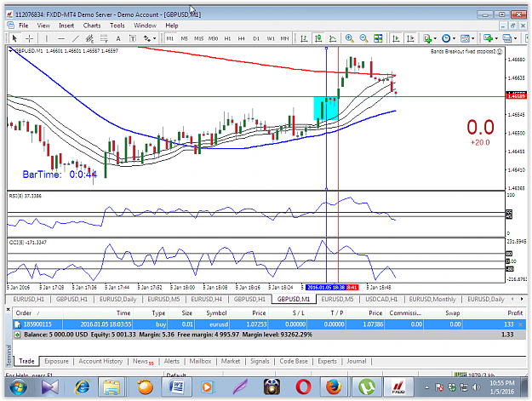Viewport: 532px width, 401px height.
Task: Select the crosshair cursor tool
Action: pyautogui.click(x=30, y=38)
